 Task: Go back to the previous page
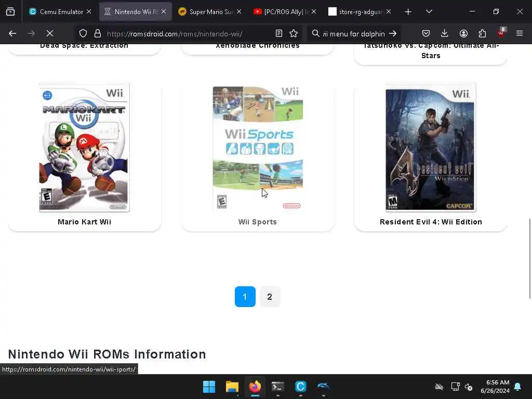pyautogui.click(x=12, y=33)
